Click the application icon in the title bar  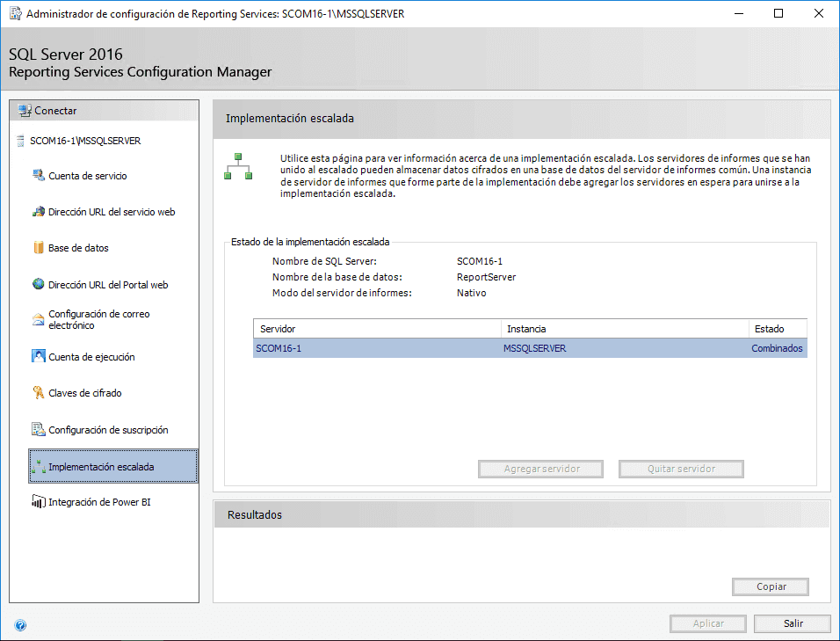[x=15, y=13]
